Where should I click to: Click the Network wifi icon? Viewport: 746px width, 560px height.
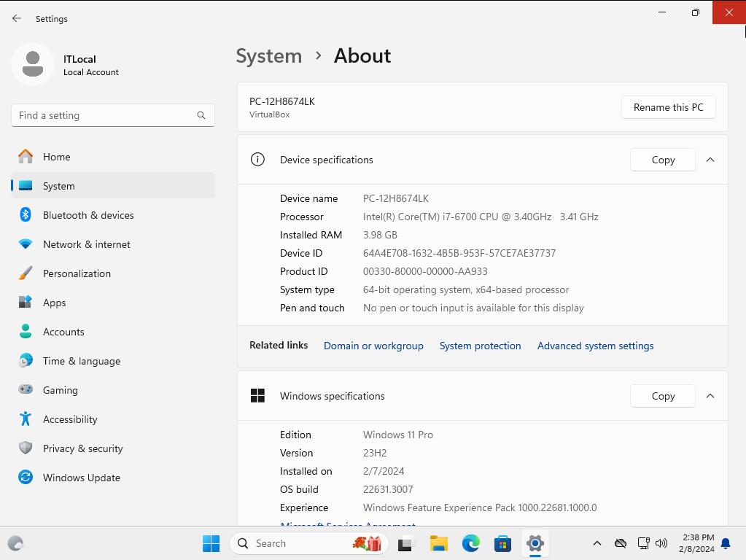[26, 244]
